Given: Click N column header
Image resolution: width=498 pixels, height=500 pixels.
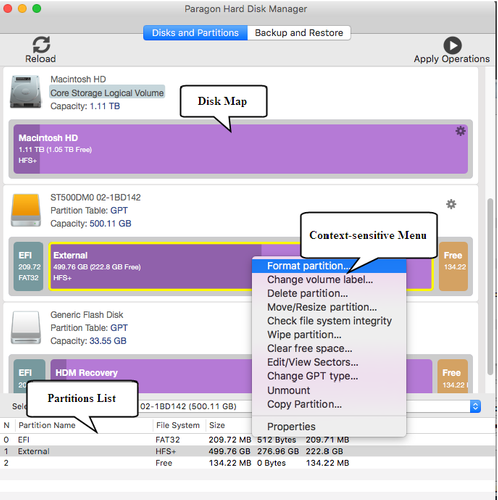Looking at the screenshot, I should 6,425.
